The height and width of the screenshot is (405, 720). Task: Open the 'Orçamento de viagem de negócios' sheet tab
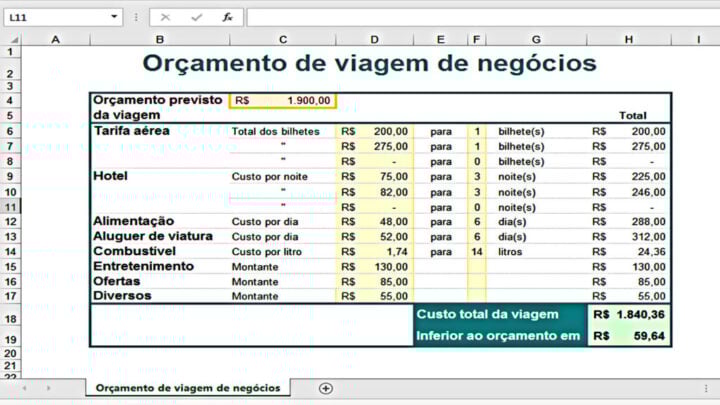pyautogui.click(x=188, y=388)
